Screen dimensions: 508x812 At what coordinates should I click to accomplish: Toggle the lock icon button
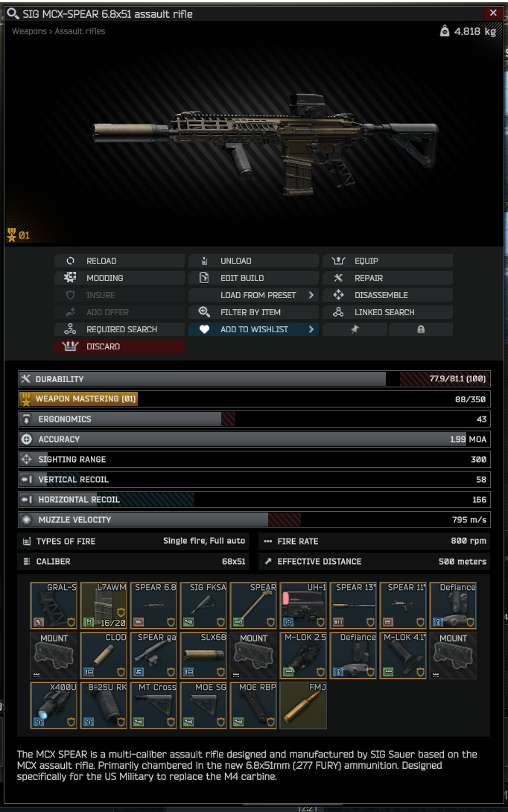click(x=421, y=329)
